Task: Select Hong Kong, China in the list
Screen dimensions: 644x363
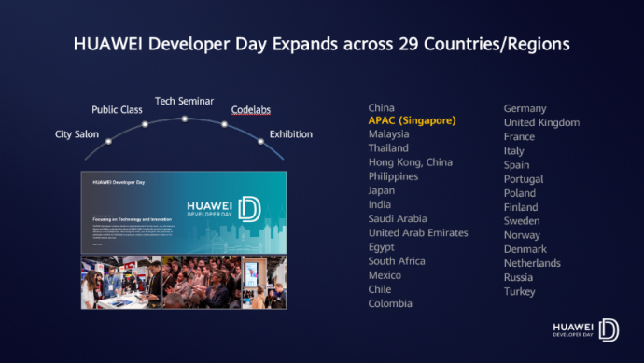Action: [x=411, y=162]
